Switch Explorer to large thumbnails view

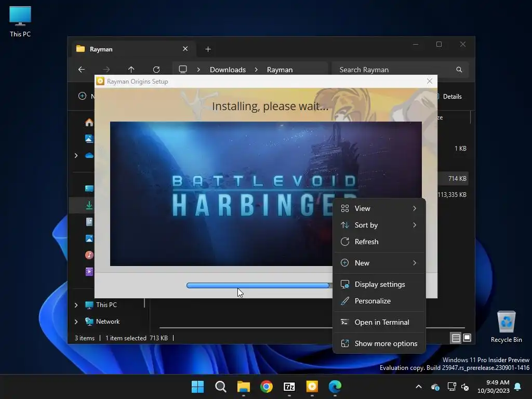coord(467,338)
